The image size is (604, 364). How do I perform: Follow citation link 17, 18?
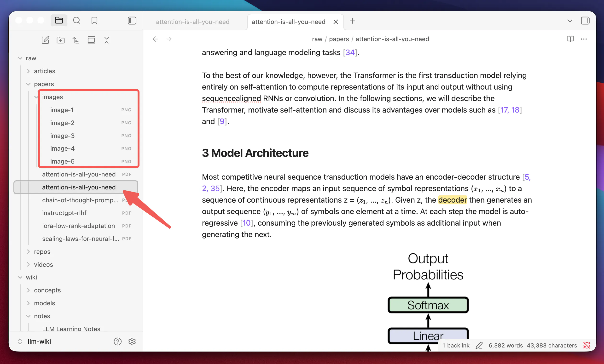pos(510,110)
